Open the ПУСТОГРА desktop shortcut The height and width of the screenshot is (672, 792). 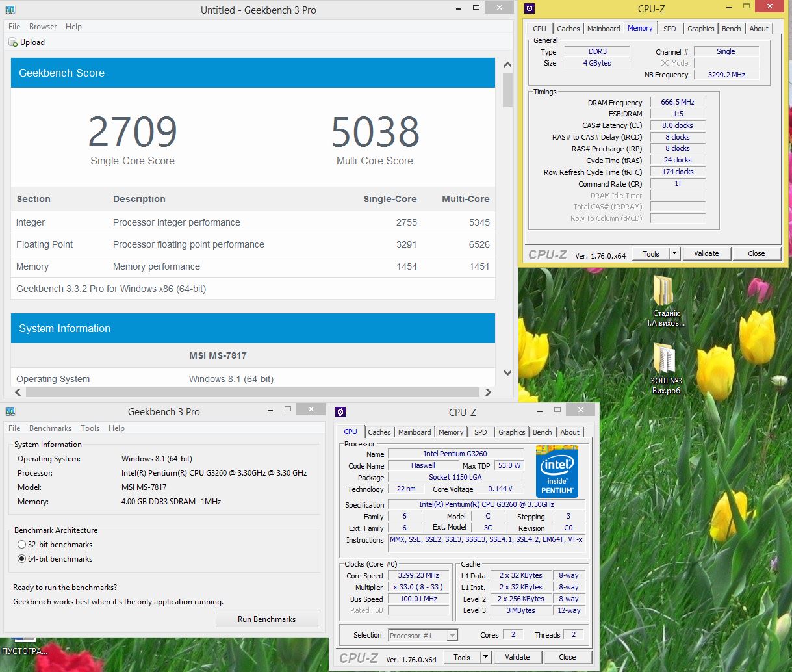click(x=25, y=646)
